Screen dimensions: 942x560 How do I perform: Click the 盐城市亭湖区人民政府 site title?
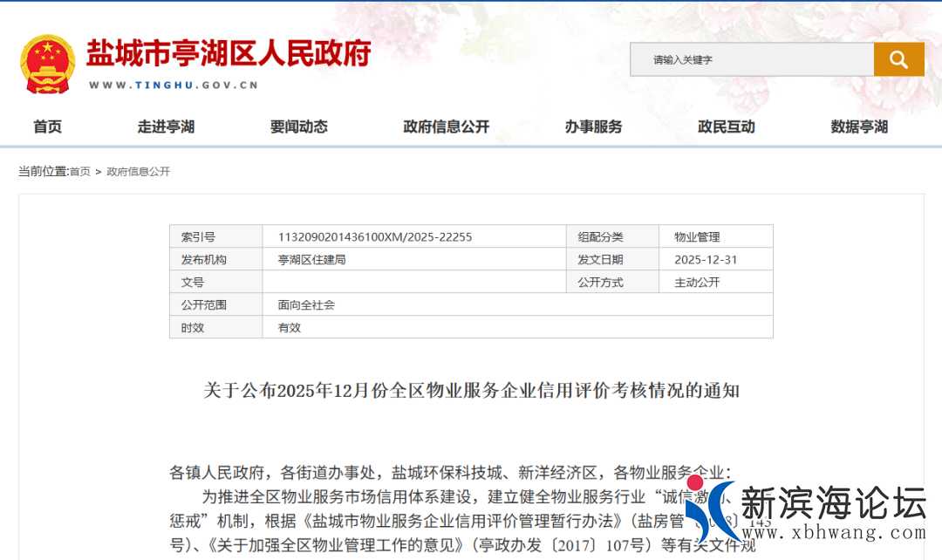pos(229,53)
